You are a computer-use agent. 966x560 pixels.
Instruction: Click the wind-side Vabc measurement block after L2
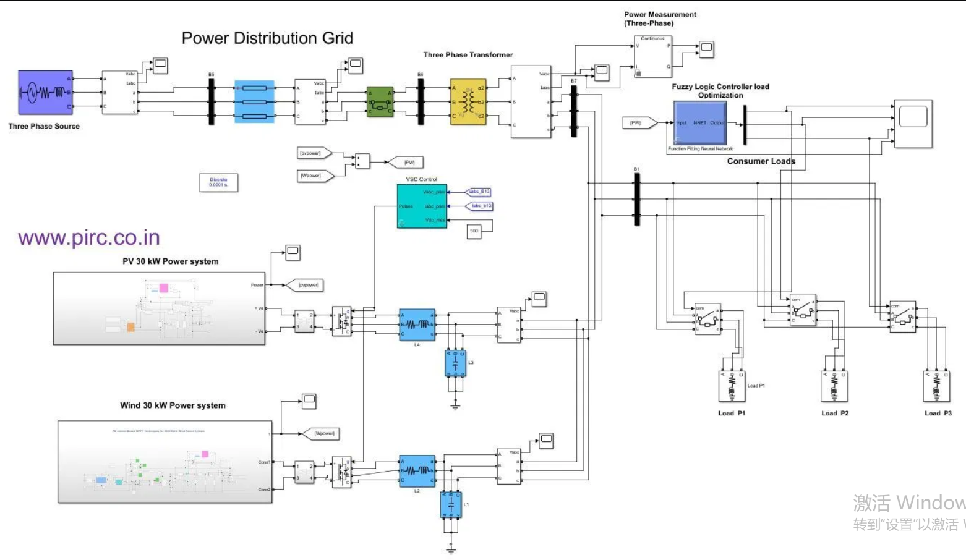tap(509, 467)
